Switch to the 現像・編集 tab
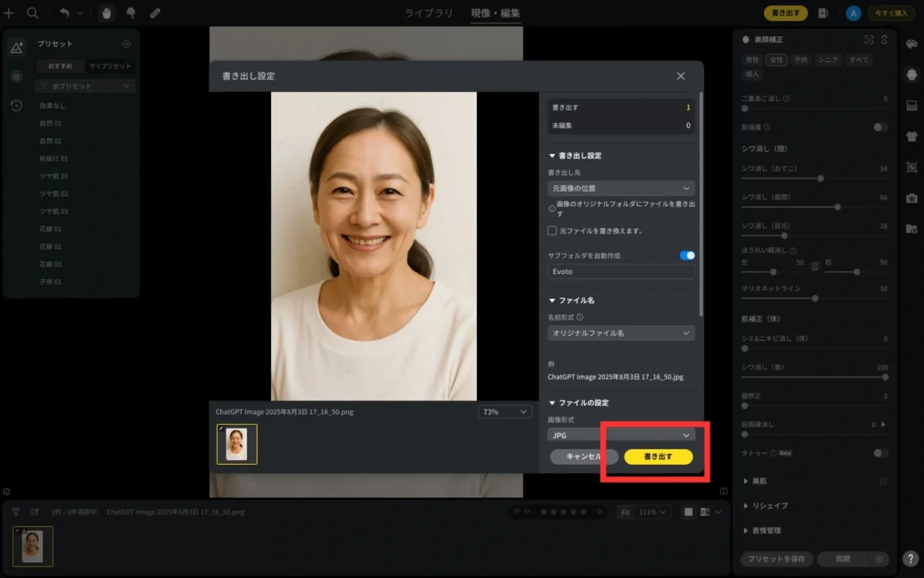This screenshot has width=924, height=578. (496, 13)
